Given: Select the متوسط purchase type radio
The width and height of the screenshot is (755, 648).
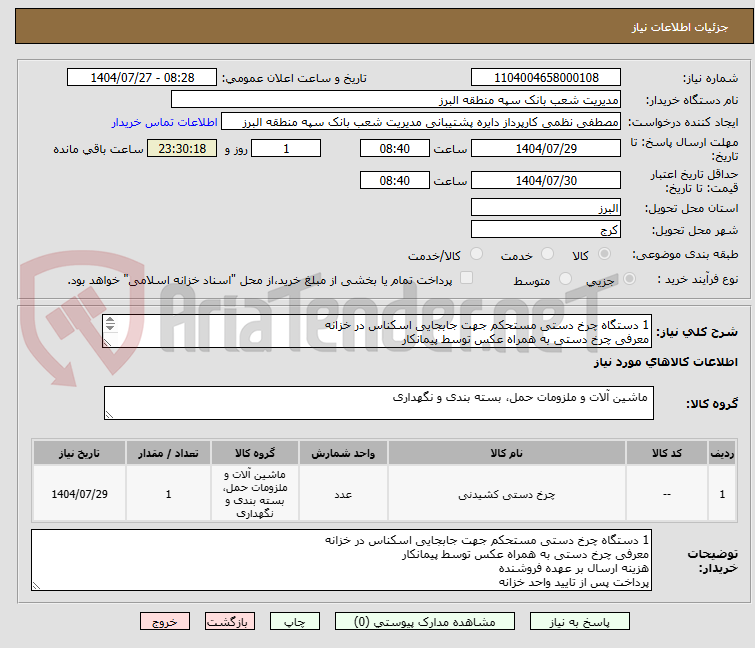Looking at the screenshot, I should [x=565, y=279].
